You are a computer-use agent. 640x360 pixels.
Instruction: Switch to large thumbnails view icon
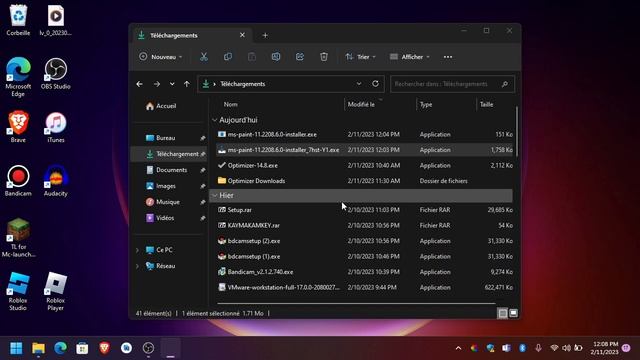tap(513, 313)
